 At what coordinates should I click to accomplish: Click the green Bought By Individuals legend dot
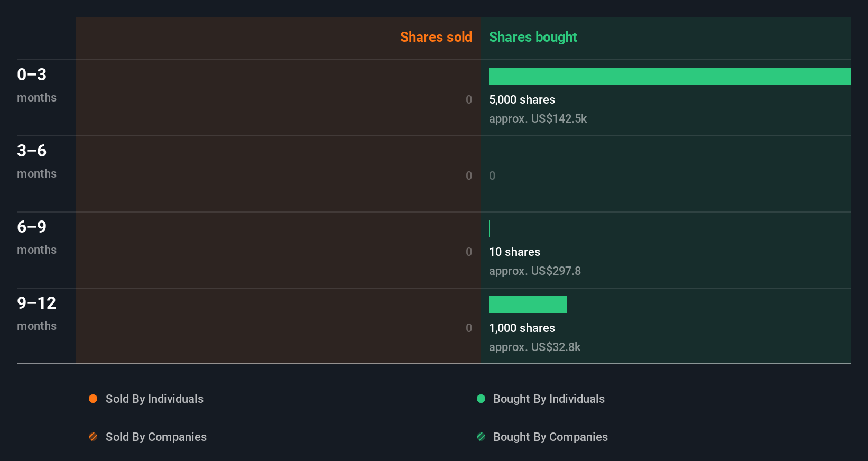(481, 399)
